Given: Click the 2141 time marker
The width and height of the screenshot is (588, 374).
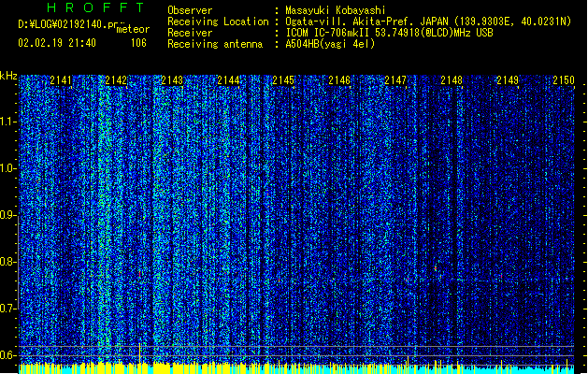Looking at the screenshot, I should click(61, 80).
